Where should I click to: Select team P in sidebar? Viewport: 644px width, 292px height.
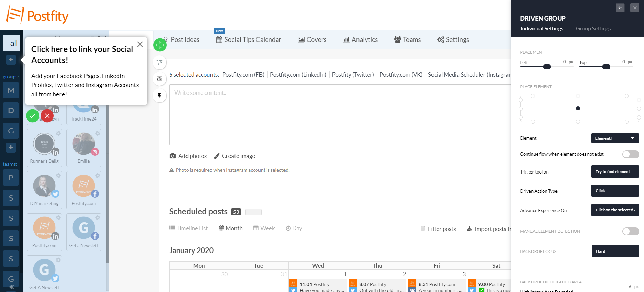11,178
